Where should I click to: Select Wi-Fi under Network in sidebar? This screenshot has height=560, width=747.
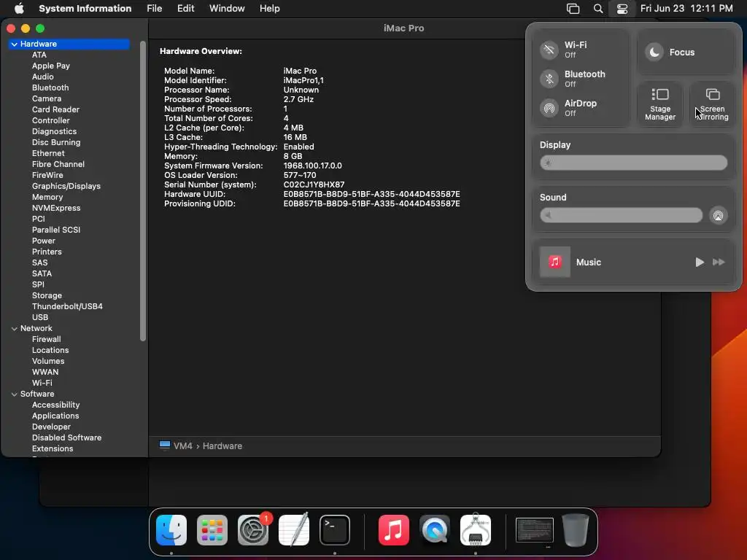coord(42,384)
